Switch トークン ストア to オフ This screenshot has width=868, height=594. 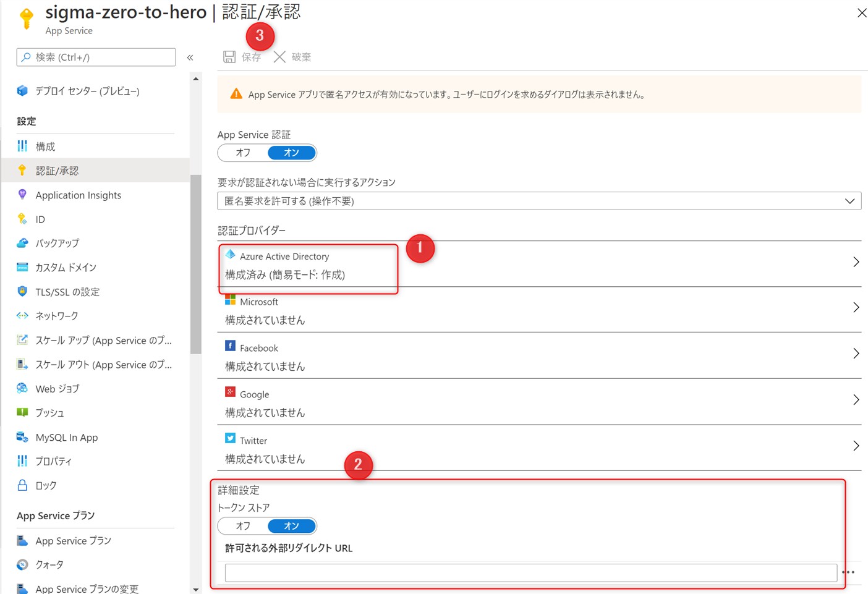coord(243,526)
